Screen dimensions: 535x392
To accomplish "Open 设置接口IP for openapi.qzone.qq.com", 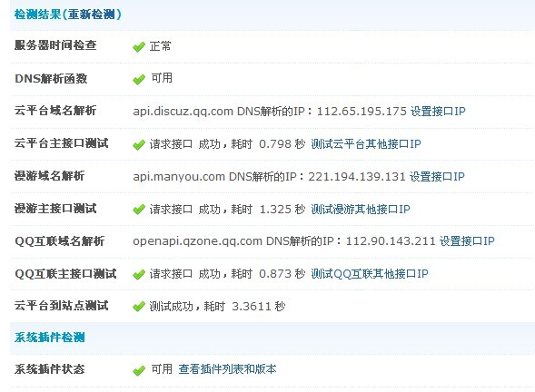I will (467, 241).
